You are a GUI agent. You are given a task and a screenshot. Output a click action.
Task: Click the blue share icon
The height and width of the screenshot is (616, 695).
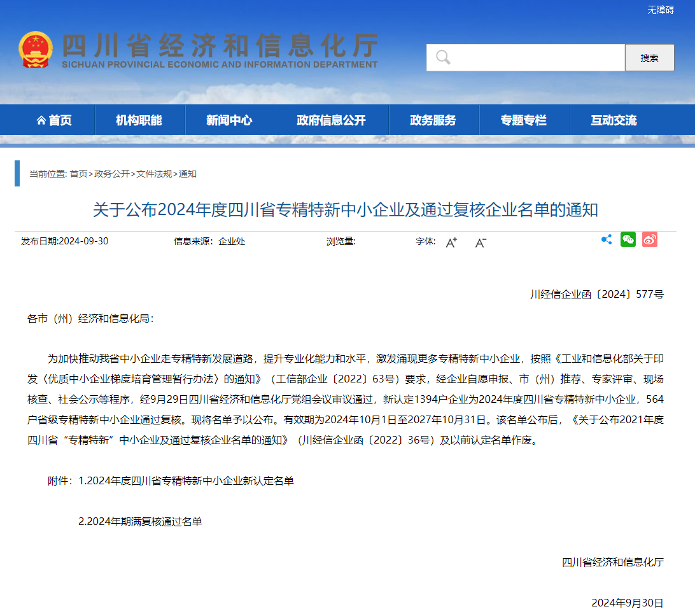click(x=606, y=239)
